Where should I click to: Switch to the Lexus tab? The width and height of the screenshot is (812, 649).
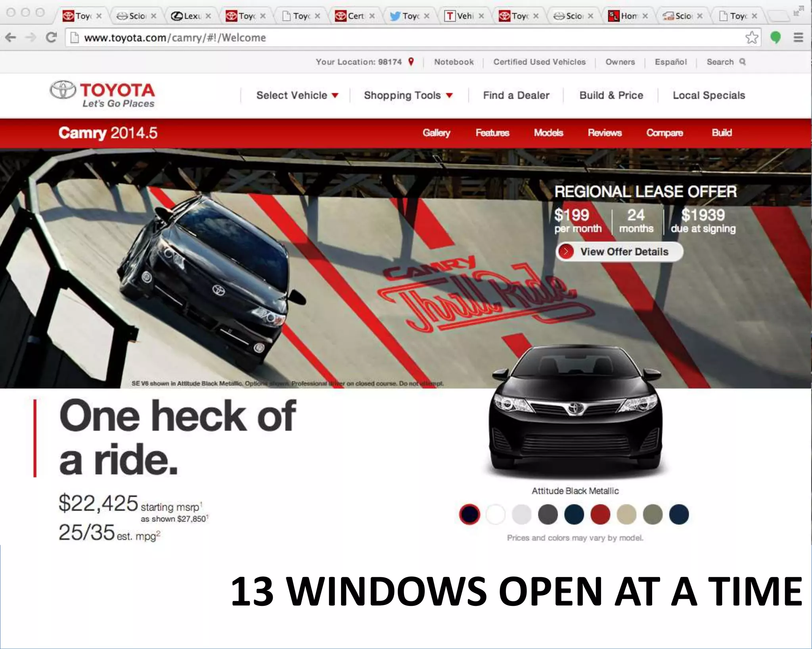(x=192, y=16)
